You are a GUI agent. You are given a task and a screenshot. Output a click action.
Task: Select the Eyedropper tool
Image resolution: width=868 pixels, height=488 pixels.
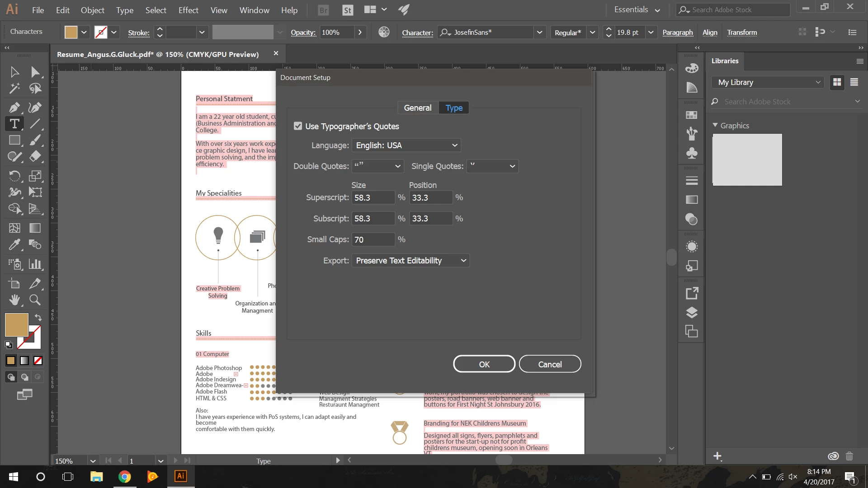[x=14, y=244]
